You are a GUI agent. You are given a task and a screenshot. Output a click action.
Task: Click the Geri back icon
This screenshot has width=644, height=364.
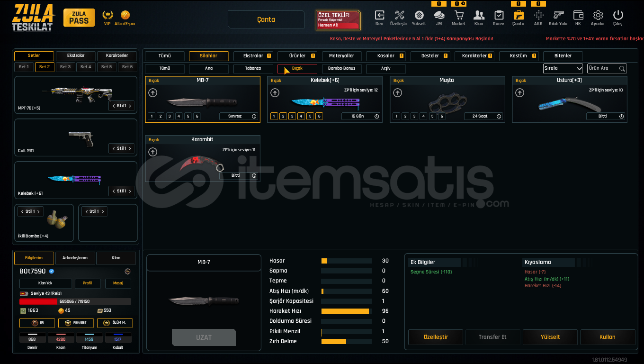point(379,15)
